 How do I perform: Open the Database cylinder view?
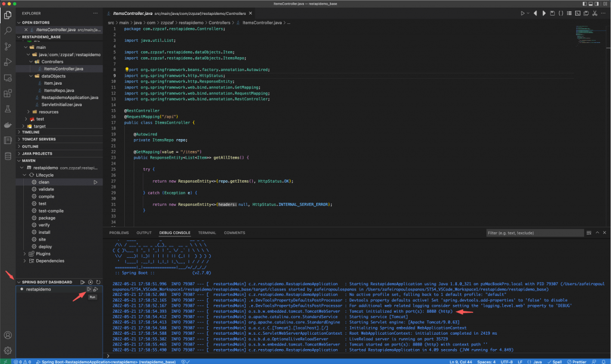tap(8, 156)
